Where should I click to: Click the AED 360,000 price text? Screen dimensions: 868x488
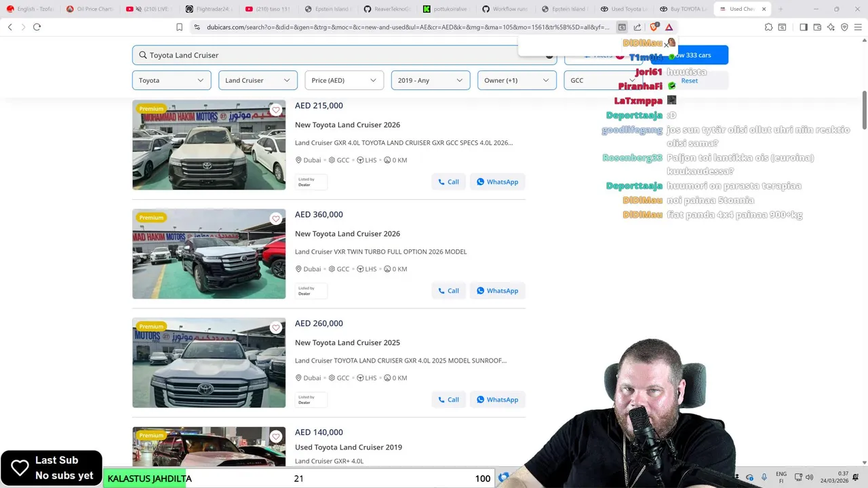pos(319,214)
